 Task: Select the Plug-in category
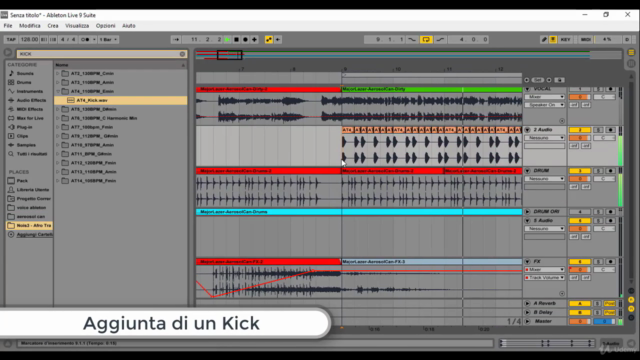[x=24, y=127]
